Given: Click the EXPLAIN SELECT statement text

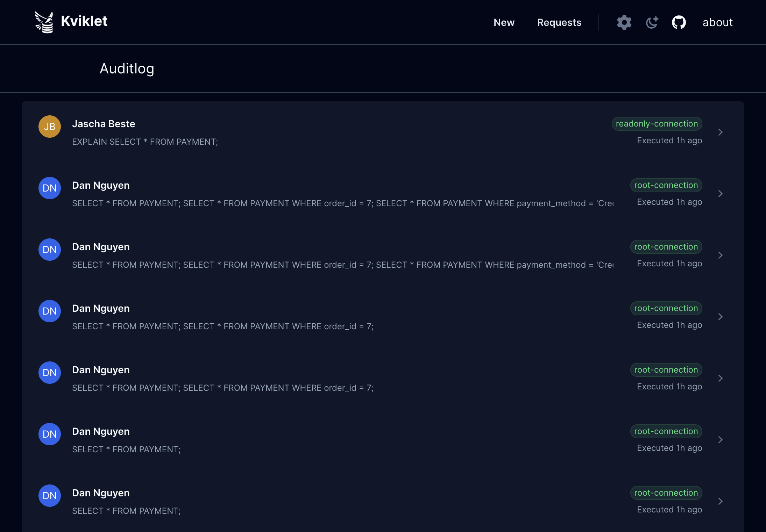Looking at the screenshot, I should point(145,142).
